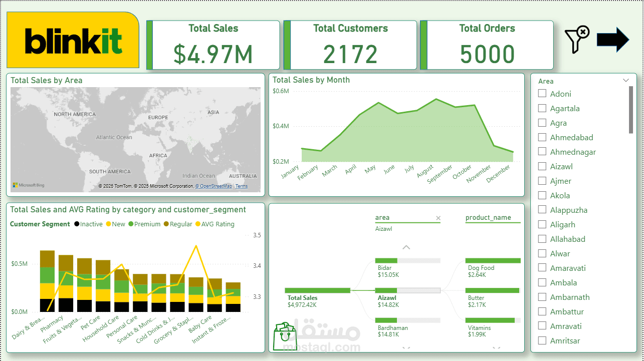Check the Alwar checkbox
Viewport: 644px width, 361px height.
542,253
